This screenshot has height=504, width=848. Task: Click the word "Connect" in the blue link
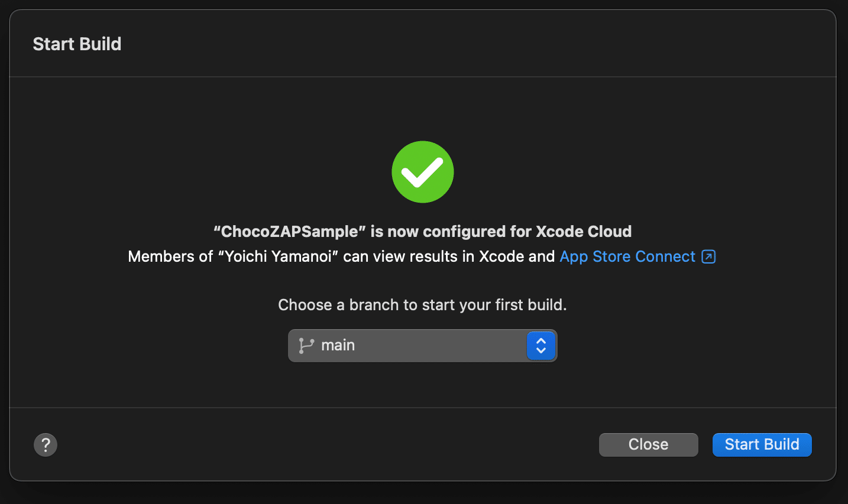point(665,256)
